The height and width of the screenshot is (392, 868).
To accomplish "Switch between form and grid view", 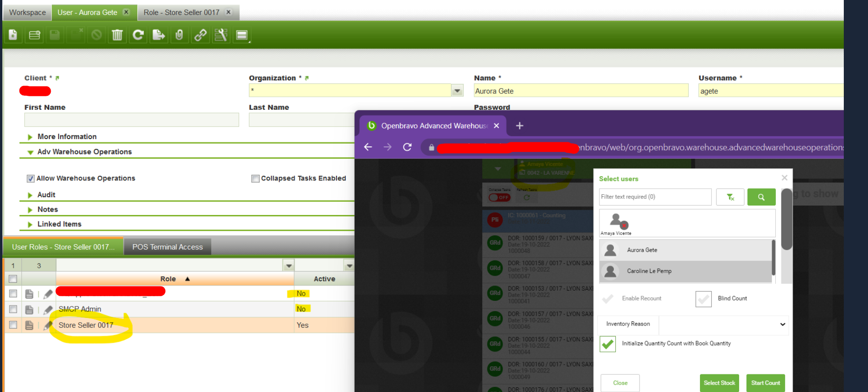I will click(x=242, y=35).
